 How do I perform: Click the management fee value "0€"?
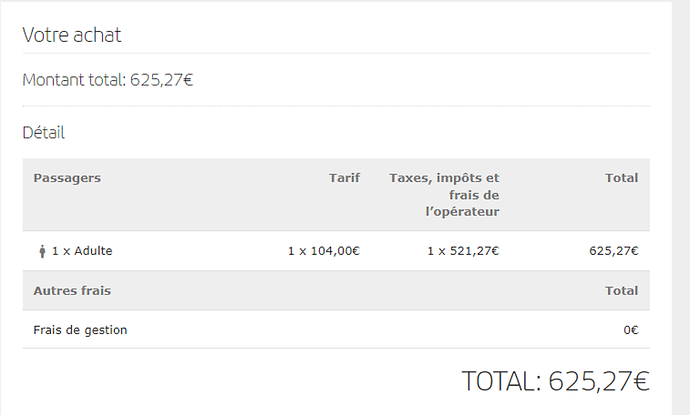point(631,330)
